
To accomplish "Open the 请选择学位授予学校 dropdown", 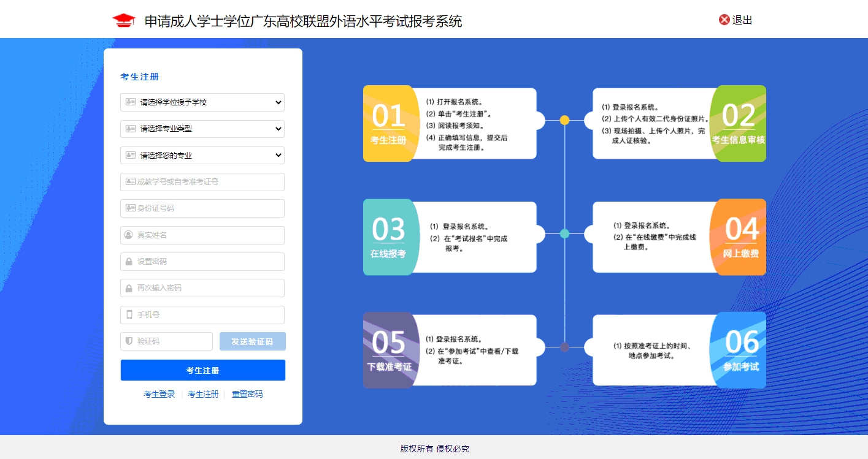I will coord(202,102).
